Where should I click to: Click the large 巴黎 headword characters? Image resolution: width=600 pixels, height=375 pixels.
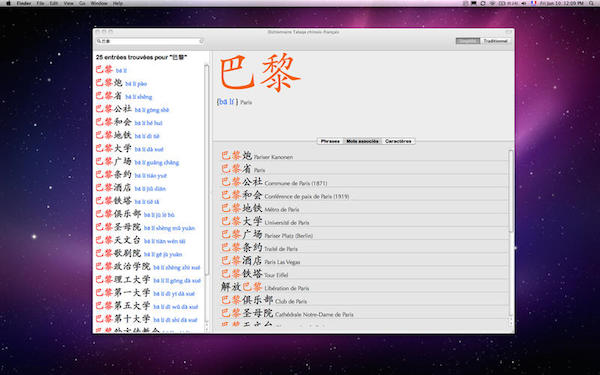260,73
